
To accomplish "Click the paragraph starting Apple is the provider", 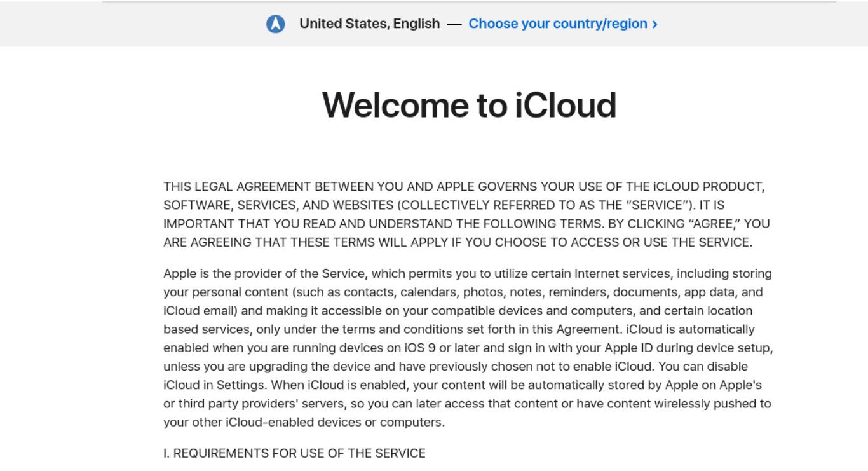I will (x=468, y=348).
